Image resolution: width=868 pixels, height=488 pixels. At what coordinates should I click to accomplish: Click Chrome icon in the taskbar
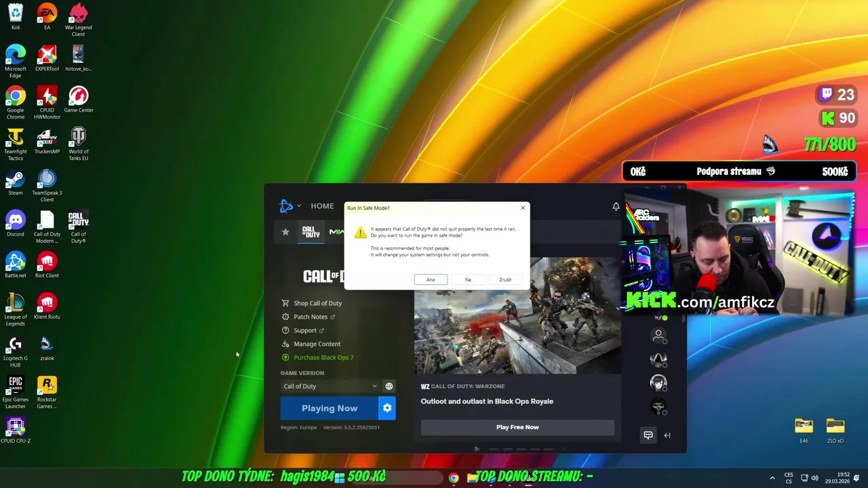(454, 478)
